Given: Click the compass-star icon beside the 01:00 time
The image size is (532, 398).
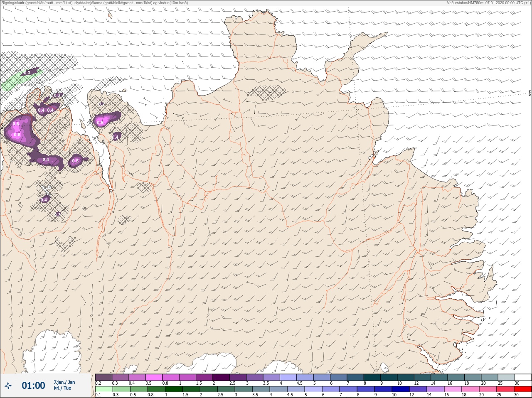Looking at the screenshot, I should [8, 386].
